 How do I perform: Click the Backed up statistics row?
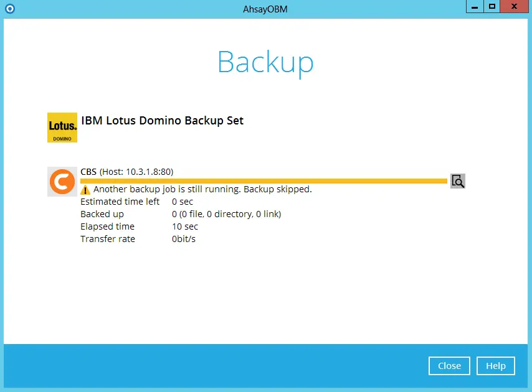pos(181,214)
